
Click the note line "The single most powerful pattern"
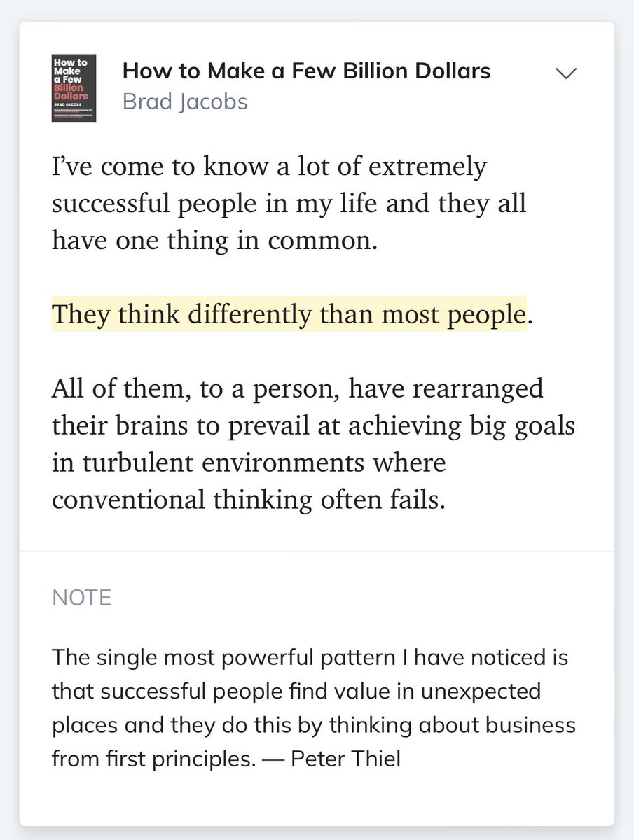pos(310,658)
